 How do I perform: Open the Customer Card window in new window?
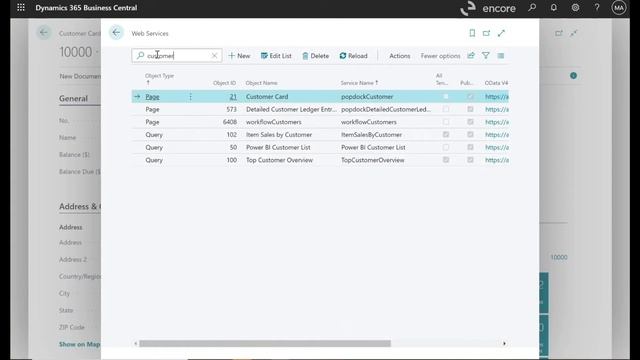pyautogui.click(x=559, y=33)
